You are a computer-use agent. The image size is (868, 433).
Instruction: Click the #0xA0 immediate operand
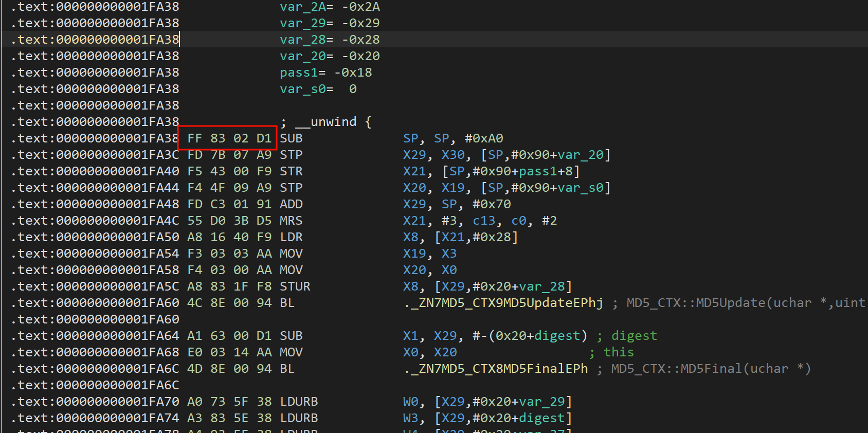coord(483,138)
